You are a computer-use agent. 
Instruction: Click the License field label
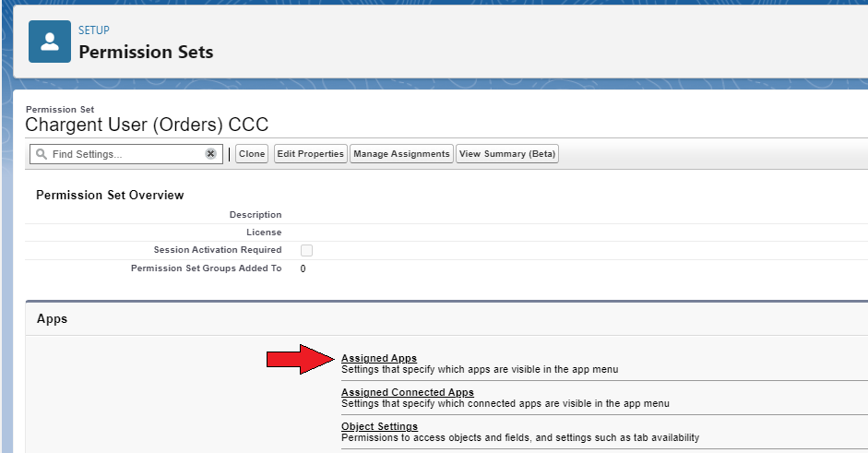(x=264, y=232)
